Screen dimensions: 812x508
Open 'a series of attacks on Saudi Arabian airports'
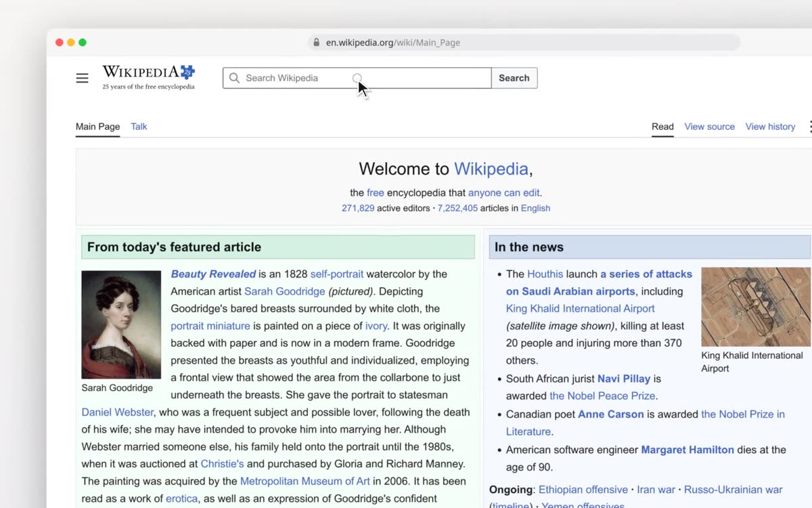599,282
